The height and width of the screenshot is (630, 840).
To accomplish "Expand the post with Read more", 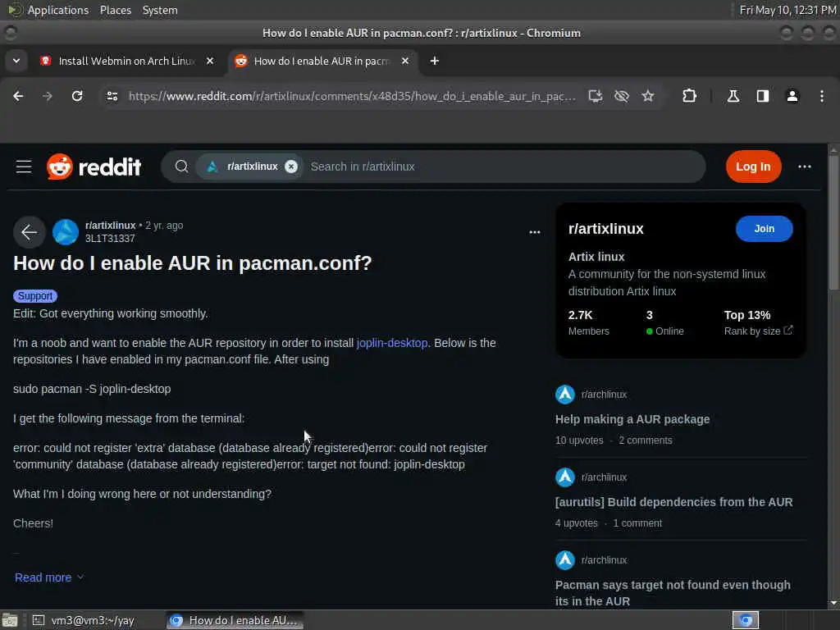I will tap(48, 577).
